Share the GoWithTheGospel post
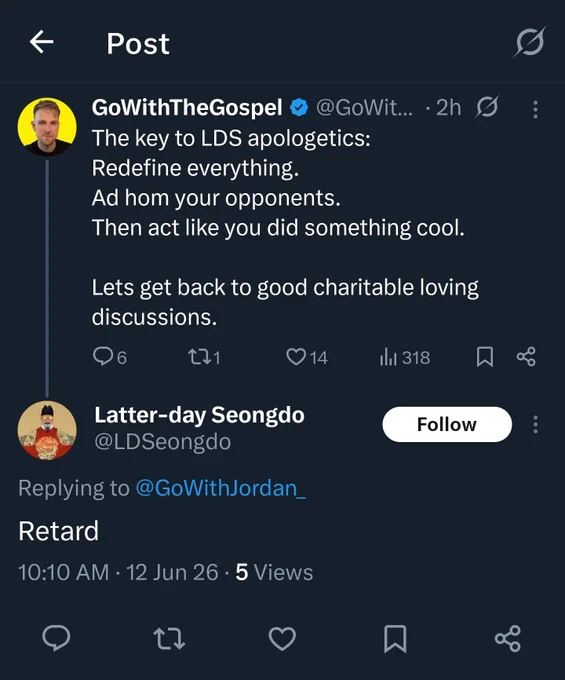This screenshot has height=680, width=565. [x=526, y=357]
